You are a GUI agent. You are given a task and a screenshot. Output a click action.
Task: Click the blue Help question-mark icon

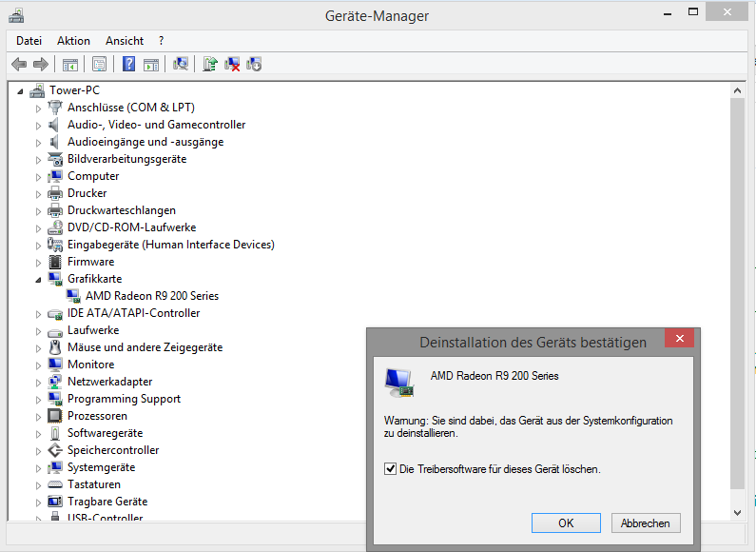128,64
